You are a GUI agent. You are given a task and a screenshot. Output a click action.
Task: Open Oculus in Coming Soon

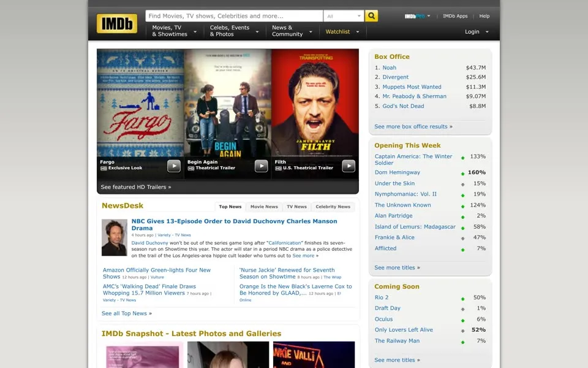(x=383, y=319)
